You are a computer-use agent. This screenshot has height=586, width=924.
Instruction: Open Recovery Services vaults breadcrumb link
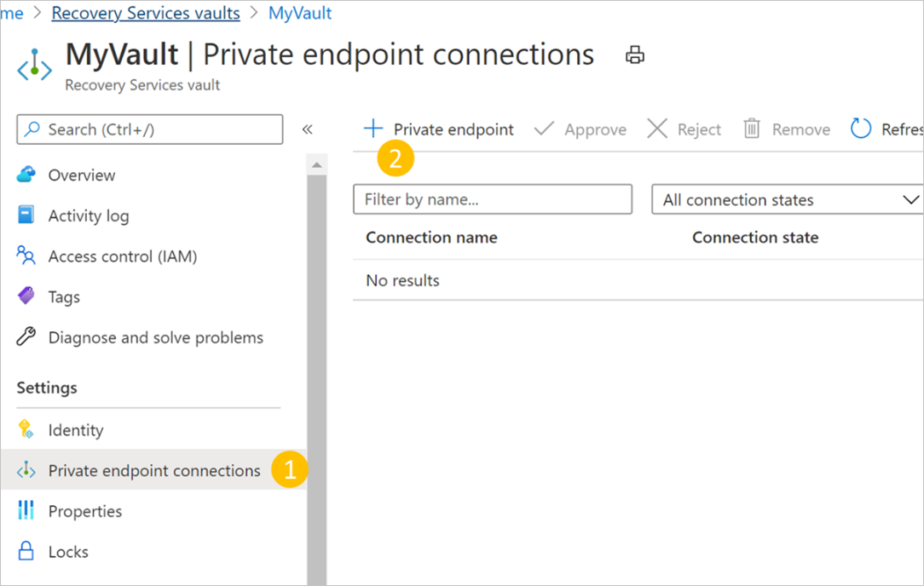click(145, 13)
